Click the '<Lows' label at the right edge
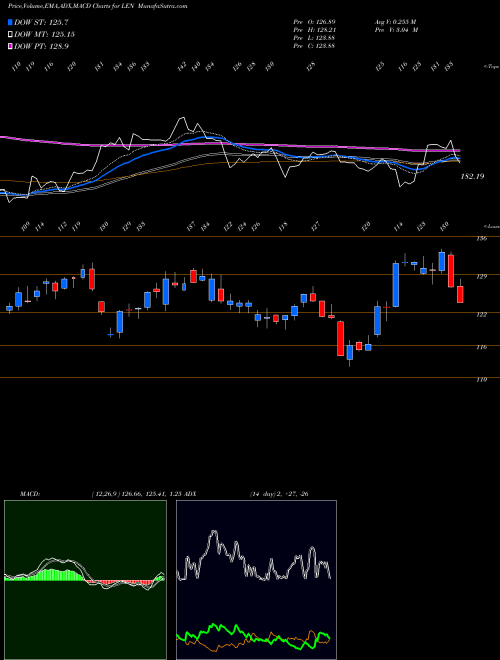 tap(491, 226)
